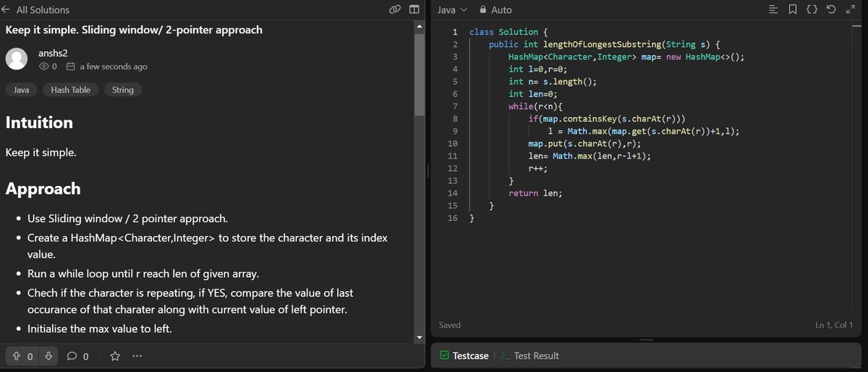Click the scrollbar down arrow in solution panel
Image resolution: width=868 pixels, height=372 pixels.
point(419,338)
